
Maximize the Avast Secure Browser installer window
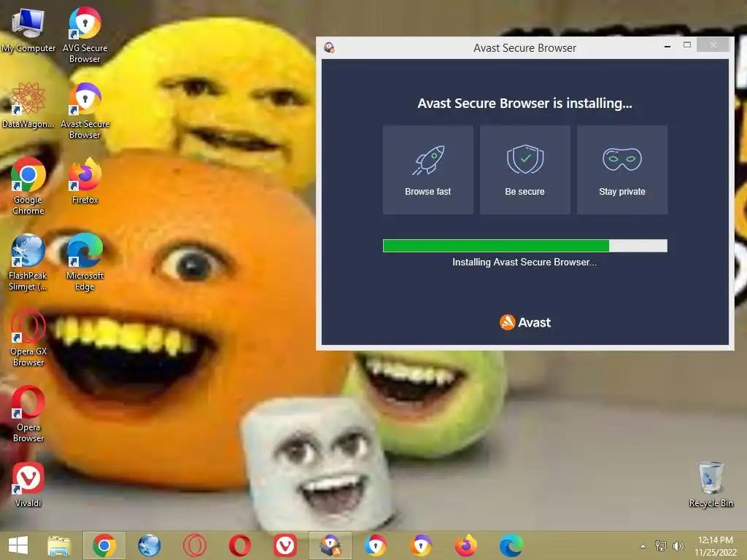(687, 44)
